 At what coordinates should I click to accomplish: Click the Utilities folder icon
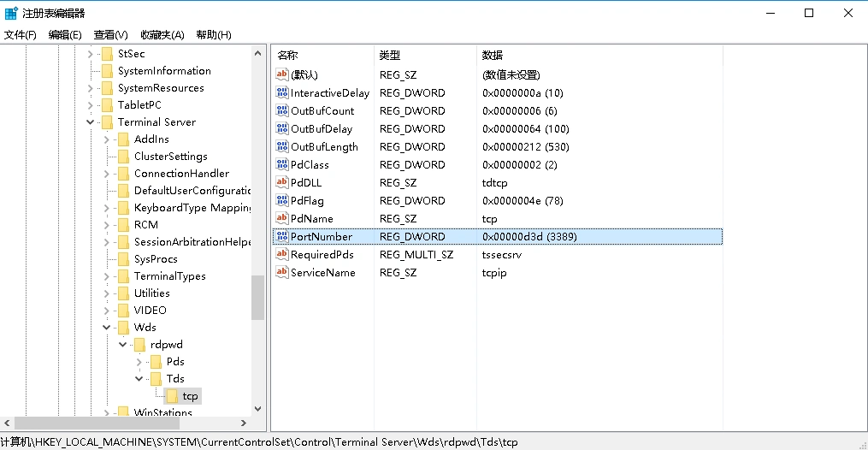click(x=123, y=293)
